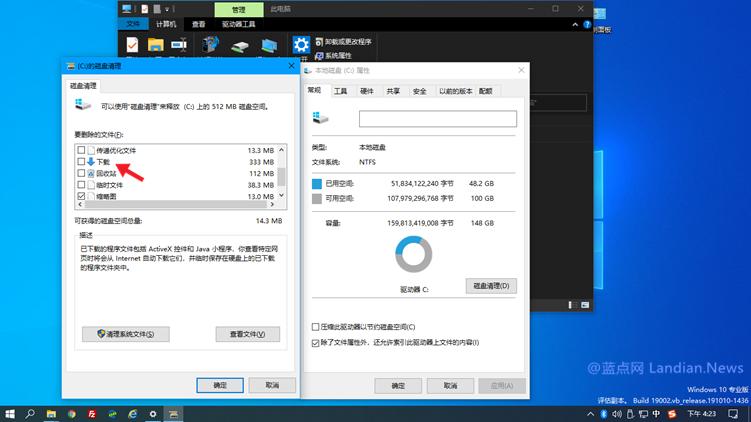
Task: Open File Explorer from taskbar
Action: (51, 414)
